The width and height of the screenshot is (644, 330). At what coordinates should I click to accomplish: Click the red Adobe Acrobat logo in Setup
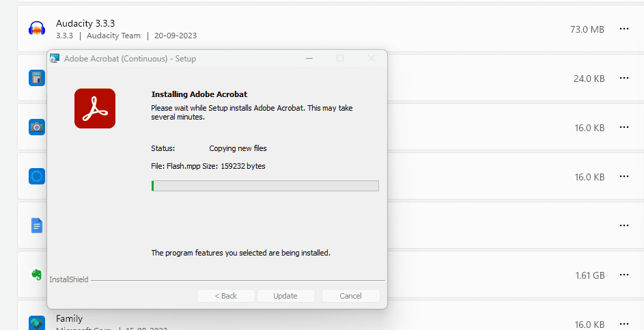(95, 109)
